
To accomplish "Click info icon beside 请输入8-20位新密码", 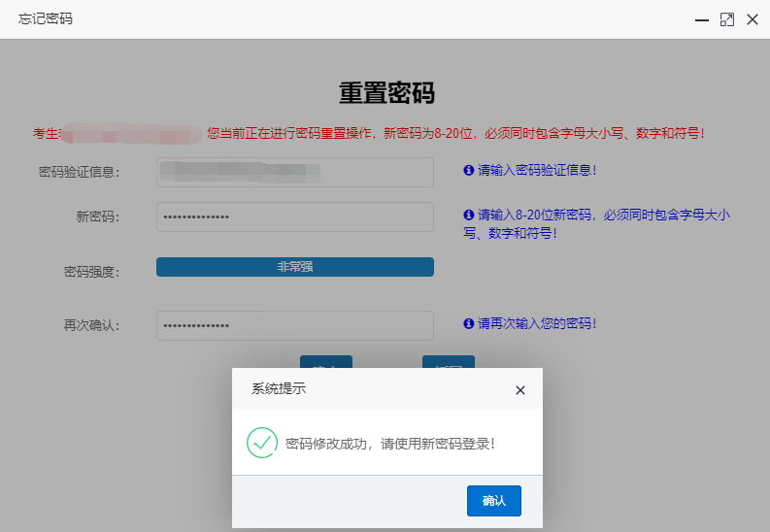I will (468, 215).
